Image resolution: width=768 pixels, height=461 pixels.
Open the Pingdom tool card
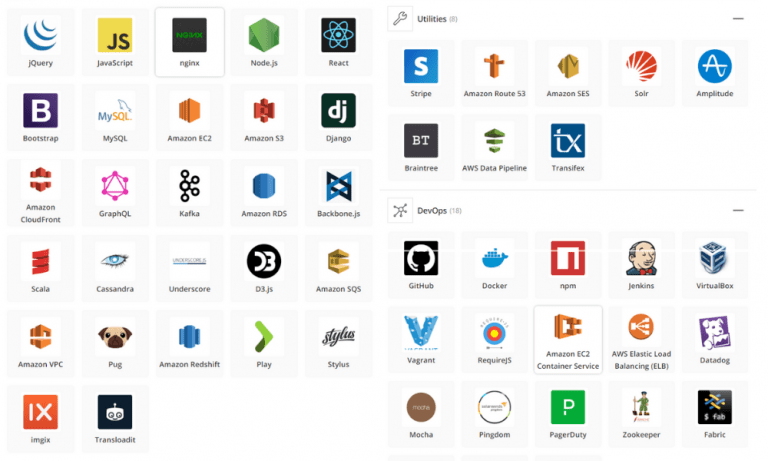pyautogui.click(x=495, y=414)
